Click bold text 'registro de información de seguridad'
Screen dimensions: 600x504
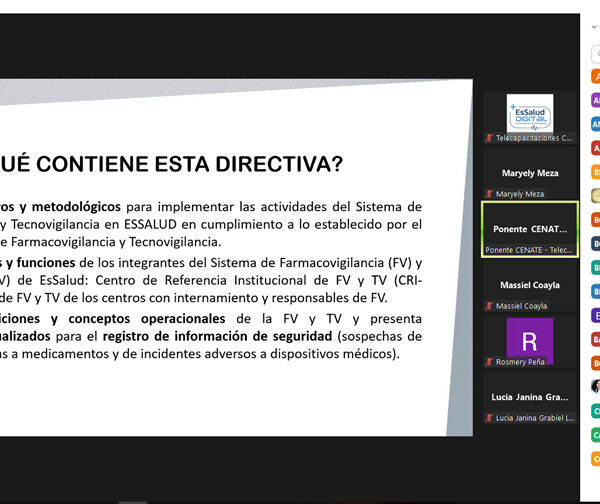pos(217,336)
